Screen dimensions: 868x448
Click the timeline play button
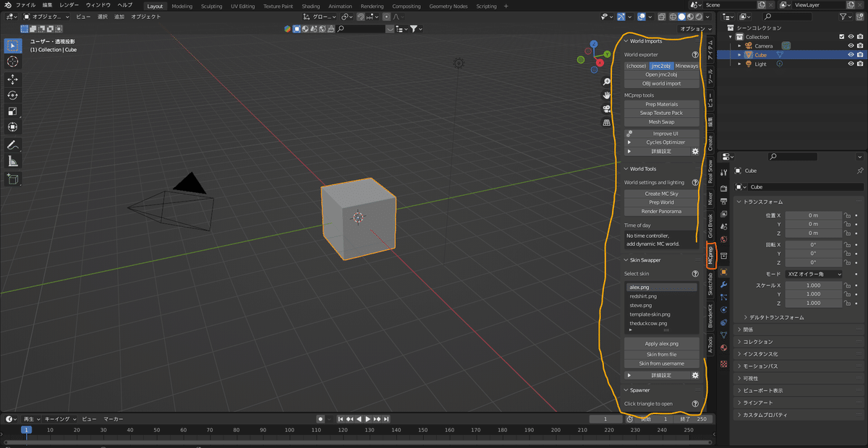[367, 419]
